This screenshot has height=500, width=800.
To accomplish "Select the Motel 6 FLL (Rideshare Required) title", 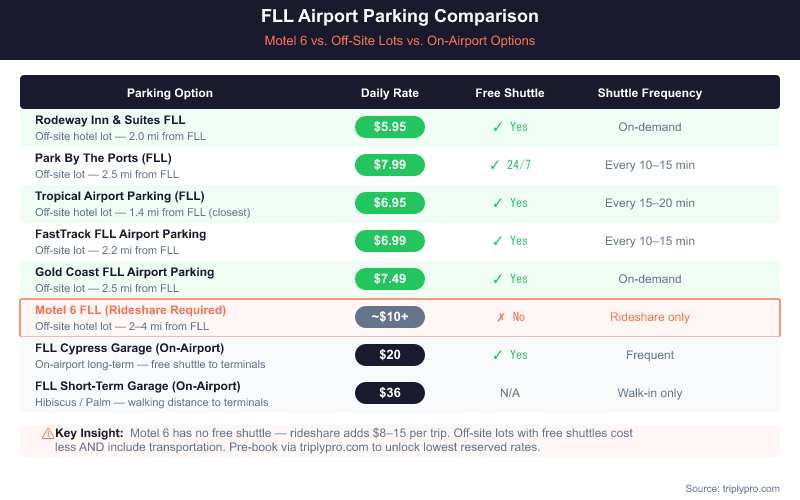I will click(x=131, y=310).
